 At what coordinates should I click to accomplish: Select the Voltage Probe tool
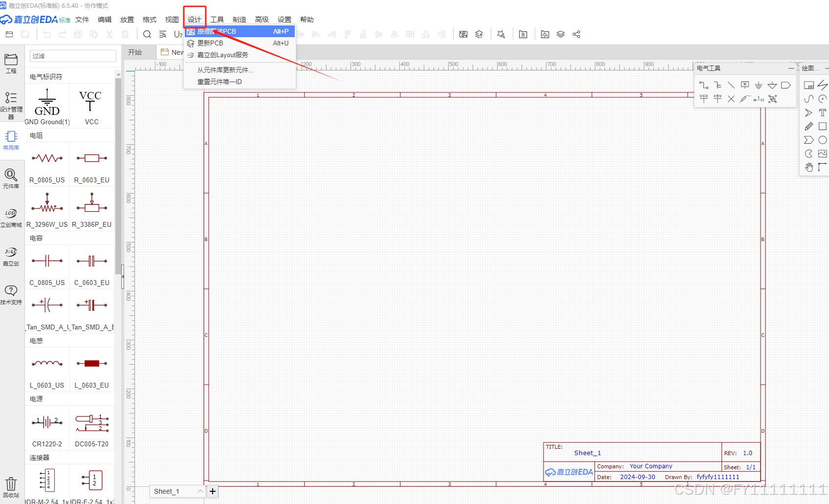745,99
